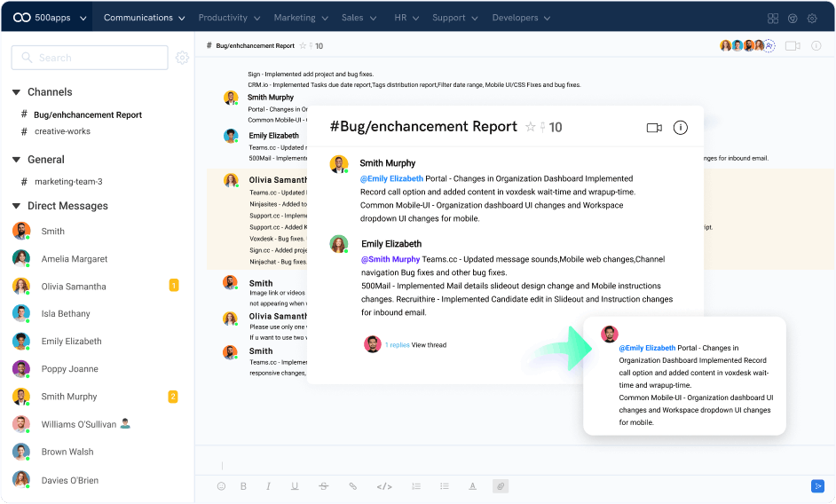
Task: Open the add member icon beside the avatars
Action: 769,45
